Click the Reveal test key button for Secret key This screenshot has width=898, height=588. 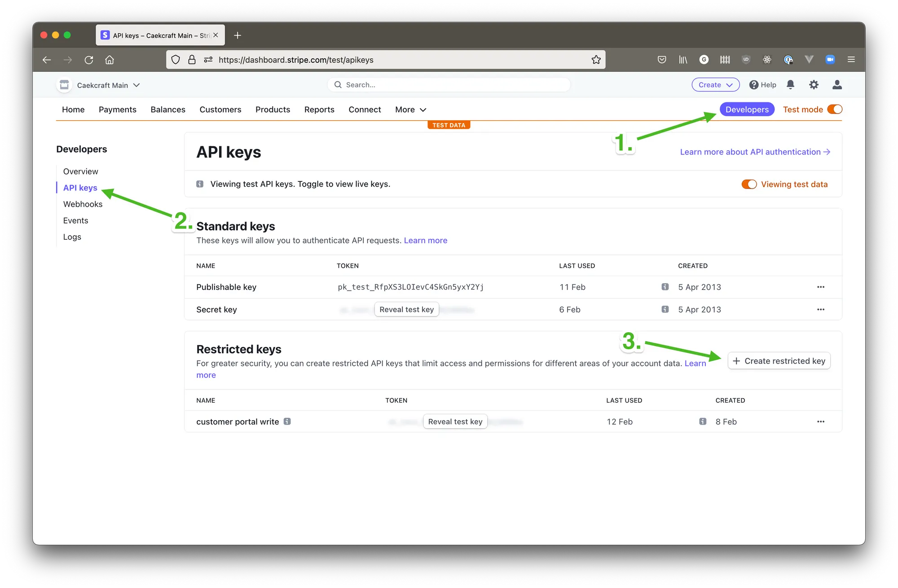[406, 309]
